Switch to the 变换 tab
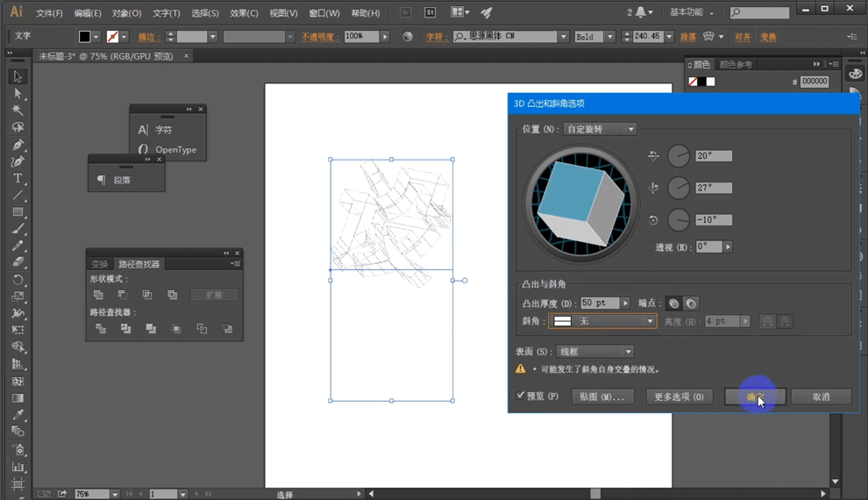The image size is (868, 500). point(100,264)
